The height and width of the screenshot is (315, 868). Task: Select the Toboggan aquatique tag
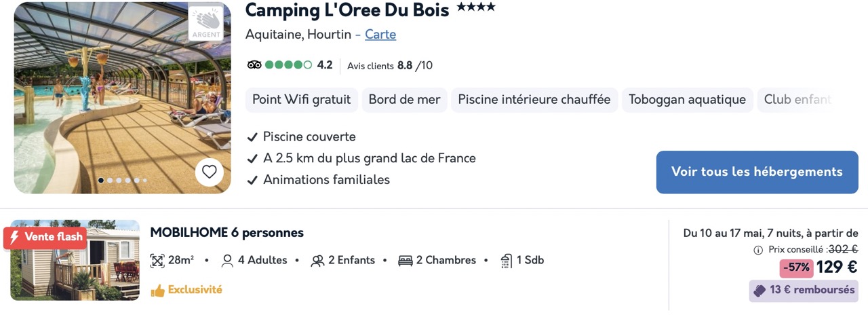687,100
